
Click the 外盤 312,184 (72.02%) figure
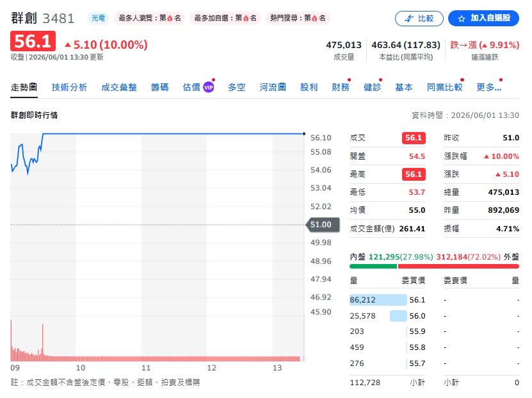coord(468,257)
